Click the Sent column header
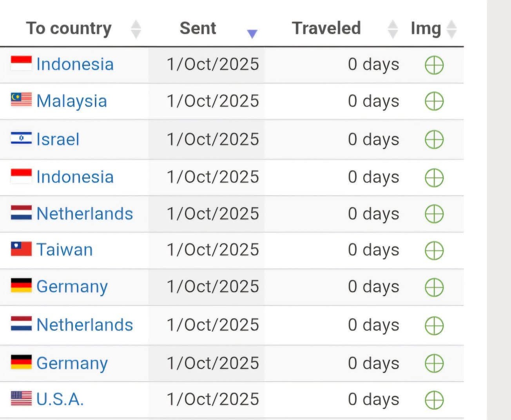 pyautogui.click(x=198, y=28)
